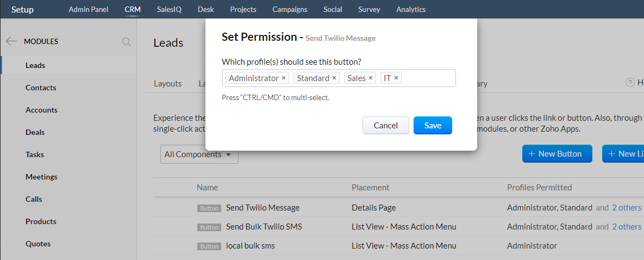Show 2 others for Send Bulk Twilio SMS
Screen dimensions: 644x260
[x=627, y=227]
